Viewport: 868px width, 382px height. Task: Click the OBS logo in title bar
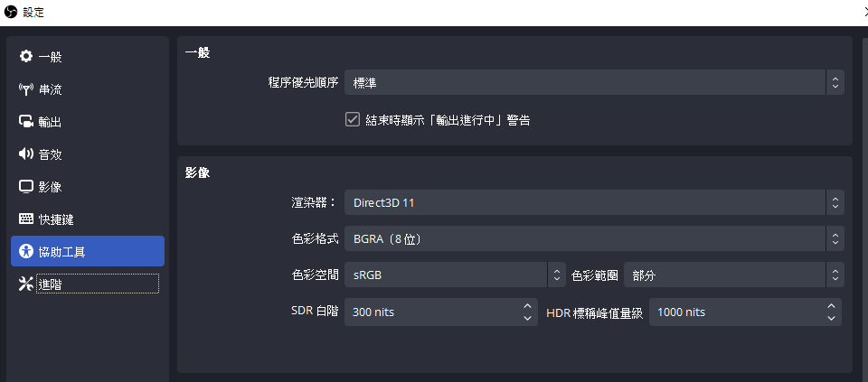[11, 12]
